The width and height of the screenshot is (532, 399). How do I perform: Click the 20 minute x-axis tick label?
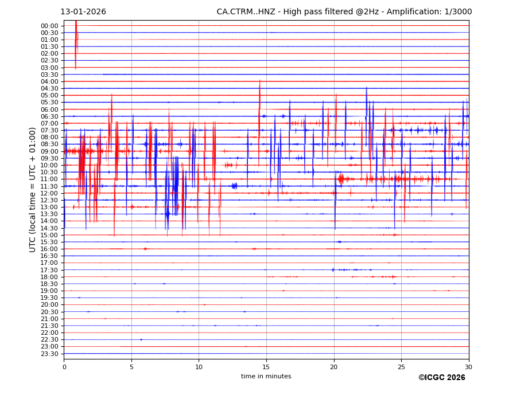tap(334, 367)
